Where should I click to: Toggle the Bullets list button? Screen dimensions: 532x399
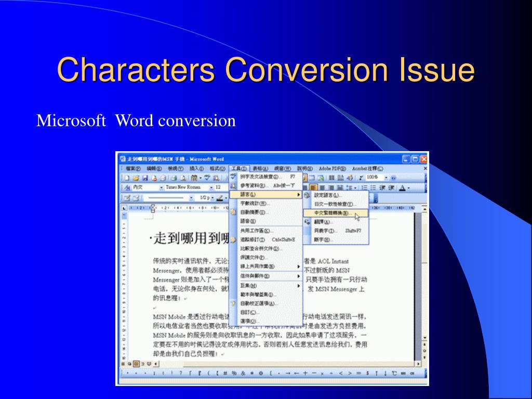(x=373, y=188)
